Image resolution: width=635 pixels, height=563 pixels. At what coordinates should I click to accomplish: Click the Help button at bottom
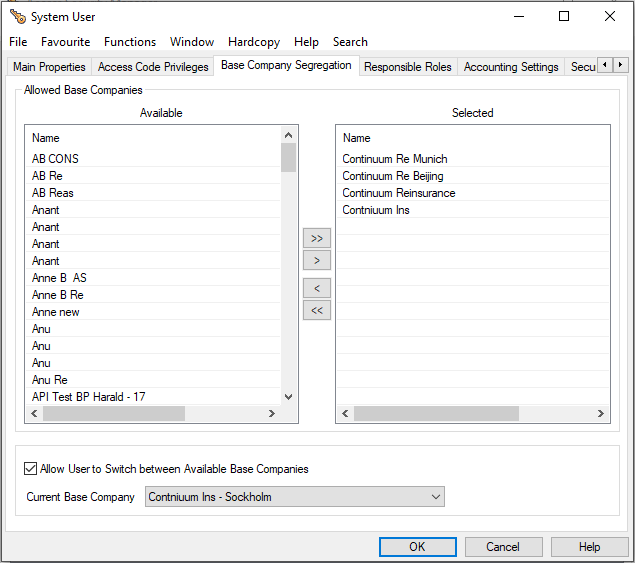pos(589,547)
